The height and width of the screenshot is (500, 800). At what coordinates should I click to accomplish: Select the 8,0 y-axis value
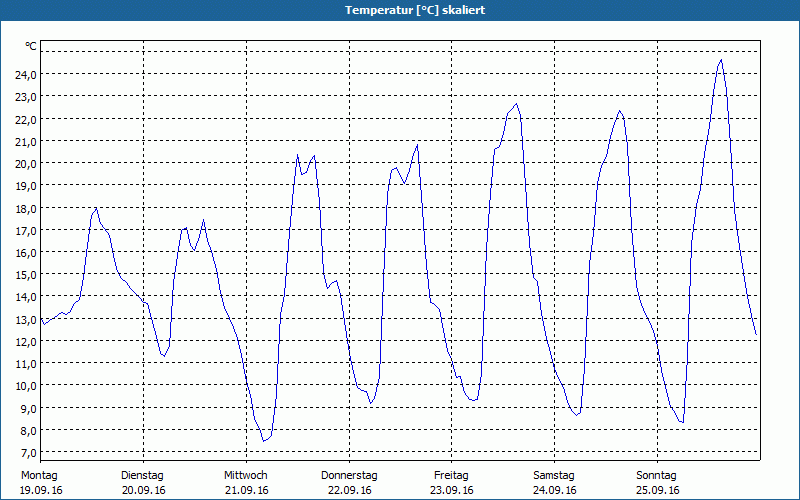28,431
